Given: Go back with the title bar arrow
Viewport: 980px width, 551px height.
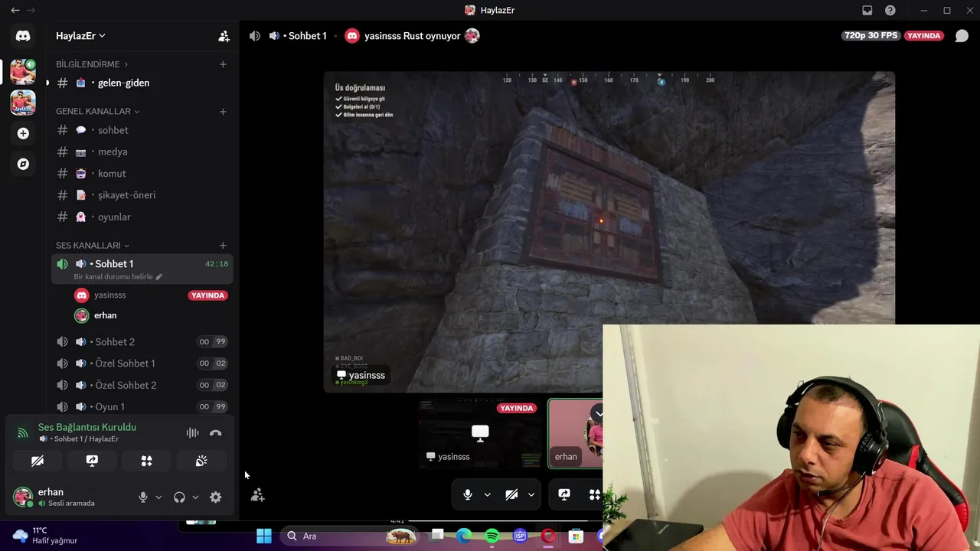Looking at the screenshot, I should (15, 11).
